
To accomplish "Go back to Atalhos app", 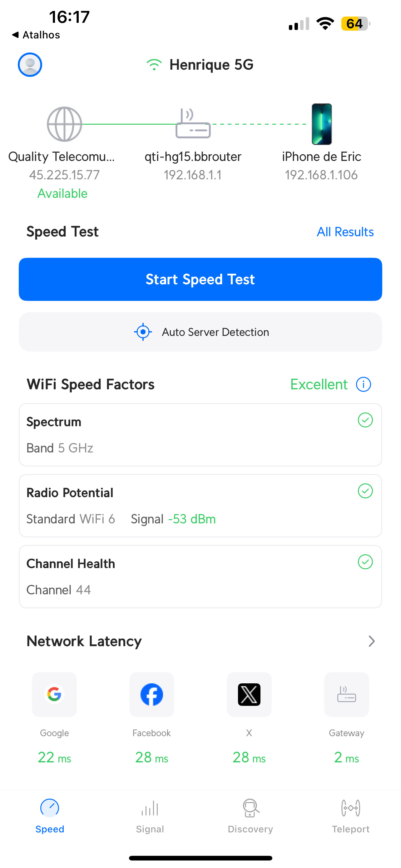I will [x=36, y=35].
